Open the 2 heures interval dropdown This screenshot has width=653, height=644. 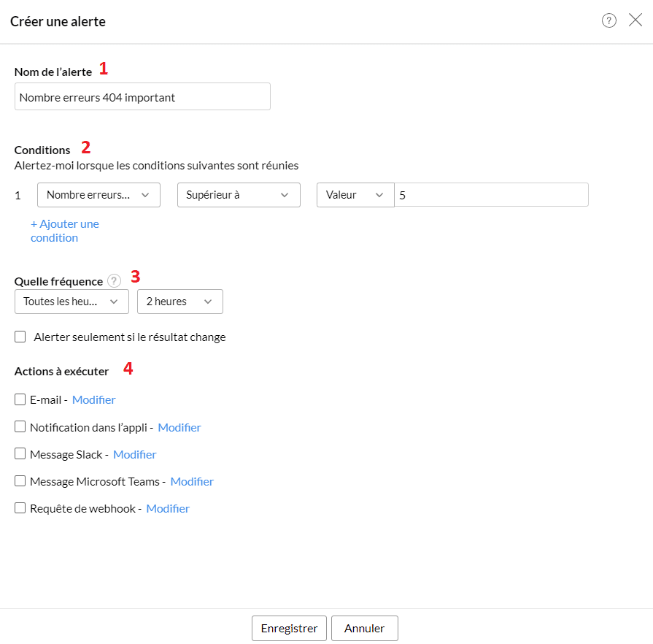coord(179,302)
